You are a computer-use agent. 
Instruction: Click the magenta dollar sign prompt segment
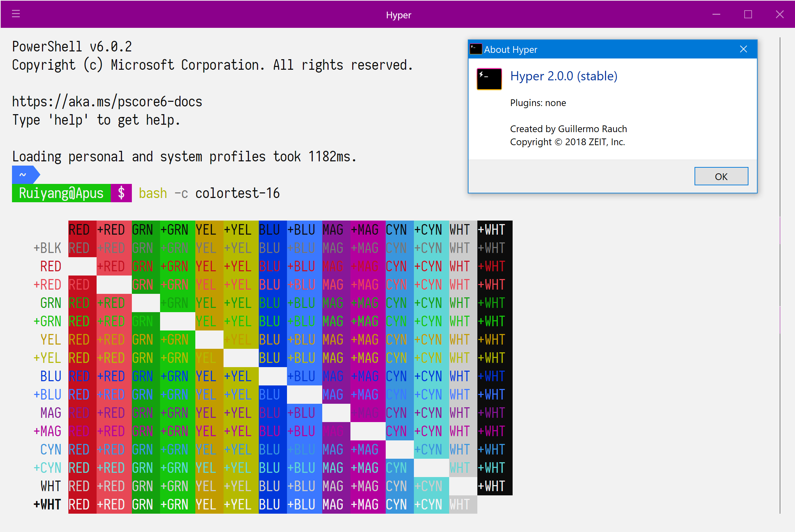pos(121,193)
